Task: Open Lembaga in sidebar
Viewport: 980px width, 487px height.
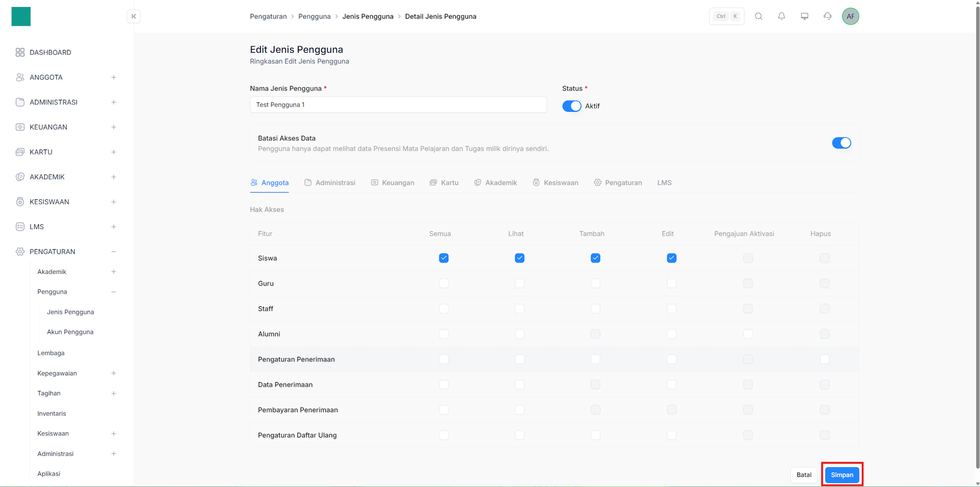Action: click(x=51, y=353)
